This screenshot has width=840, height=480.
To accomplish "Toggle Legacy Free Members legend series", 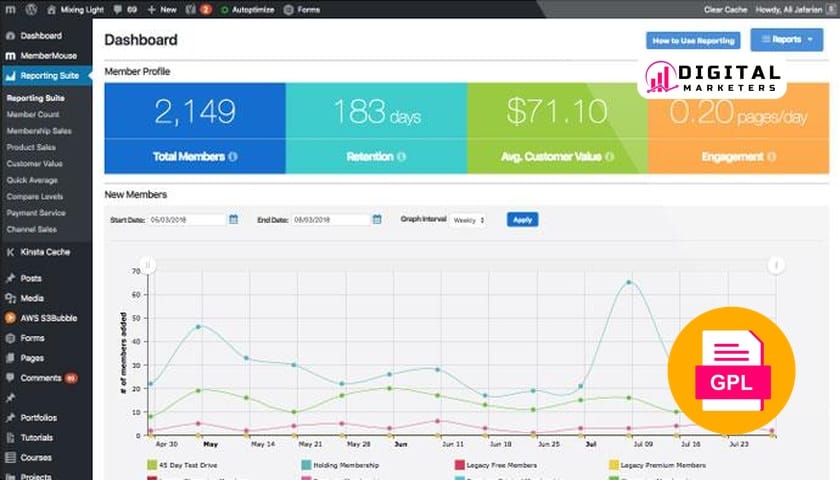I will pos(459,465).
